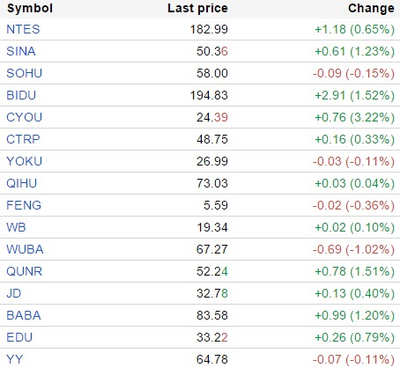The height and width of the screenshot is (368, 400).
Task: Open the SINA ticker link
Action: tap(21, 51)
